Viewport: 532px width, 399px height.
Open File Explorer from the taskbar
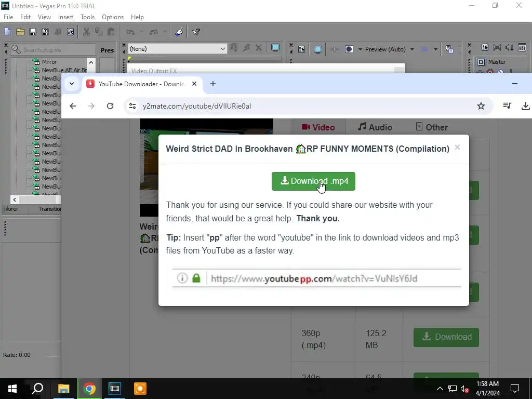[63, 389]
